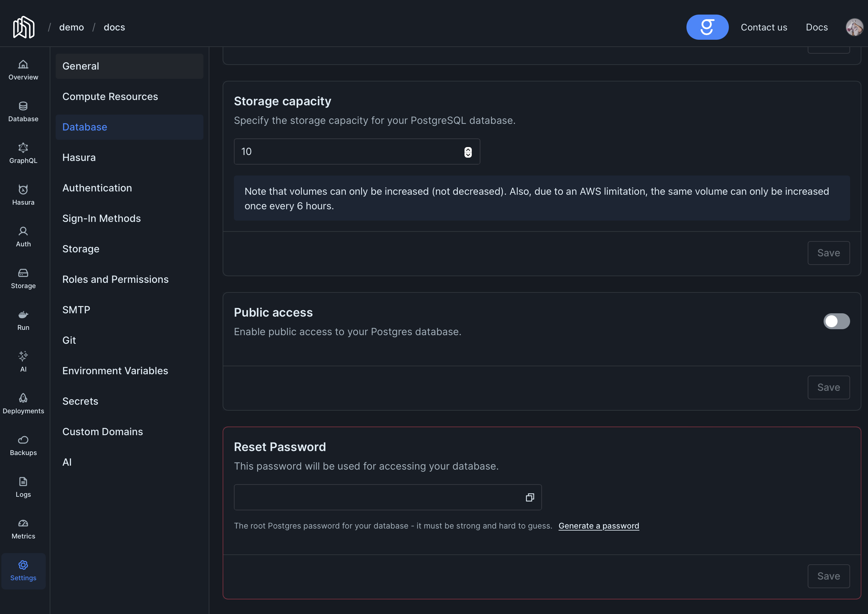
Task: Save the Storage capacity section
Action: coord(828,253)
